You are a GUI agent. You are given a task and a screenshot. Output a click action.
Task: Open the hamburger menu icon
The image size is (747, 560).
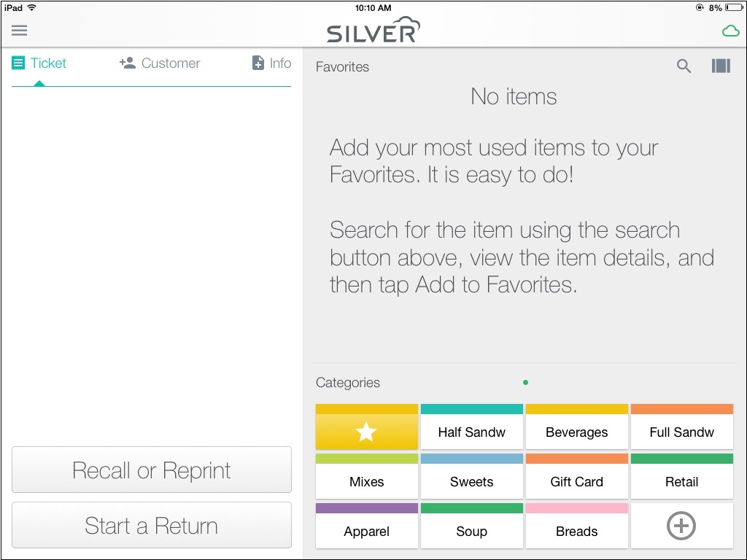(x=20, y=31)
